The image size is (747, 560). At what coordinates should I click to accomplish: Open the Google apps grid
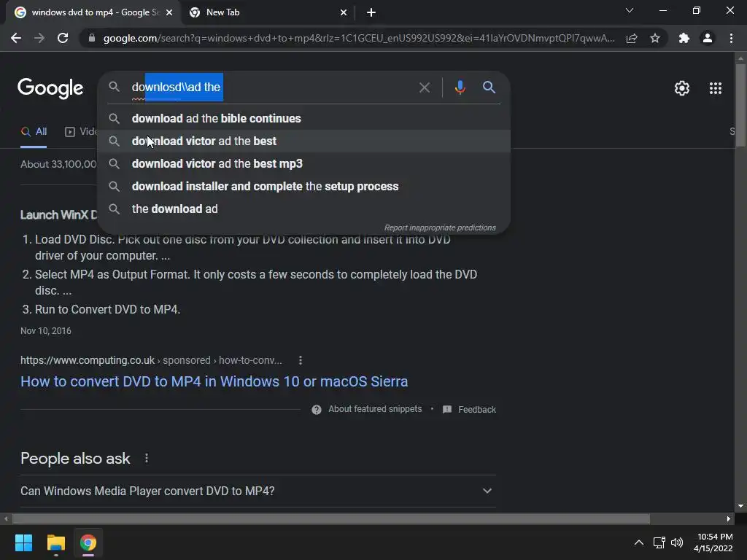click(x=715, y=88)
